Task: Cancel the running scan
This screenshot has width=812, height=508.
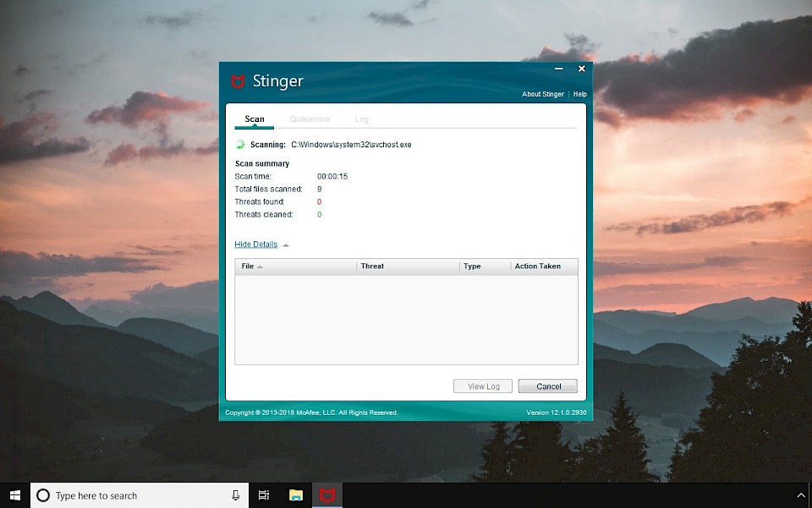Action: point(548,386)
